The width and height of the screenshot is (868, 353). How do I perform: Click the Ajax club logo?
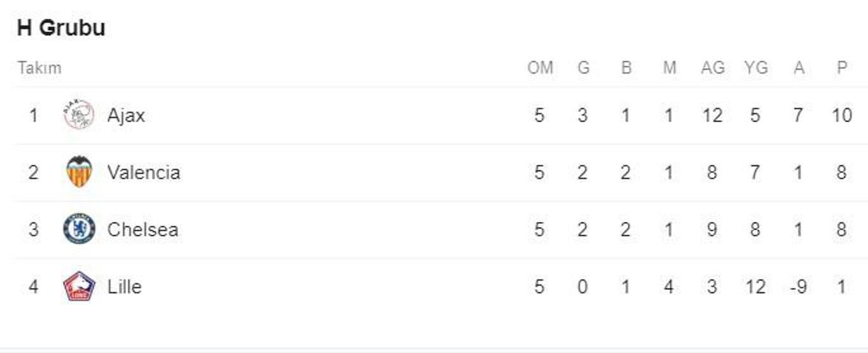(79, 115)
